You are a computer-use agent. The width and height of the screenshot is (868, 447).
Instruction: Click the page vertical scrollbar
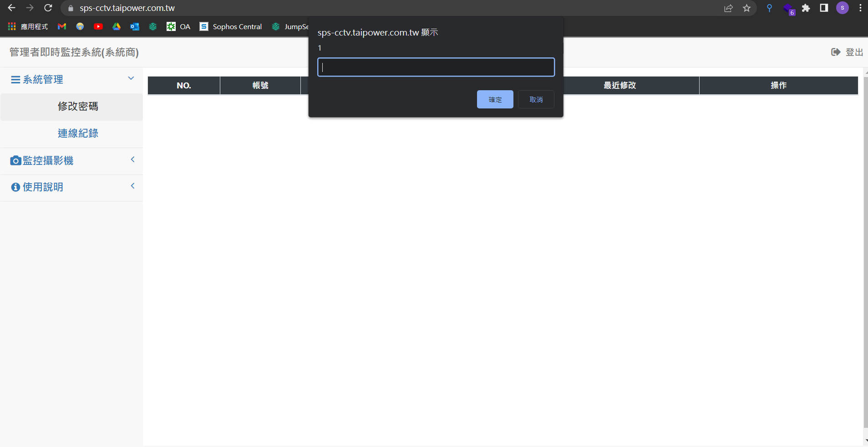pos(865,253)
